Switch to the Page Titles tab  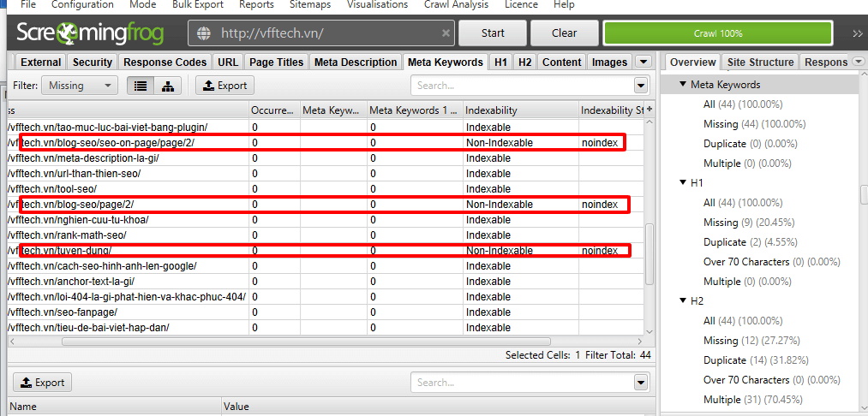click(276, 62)
